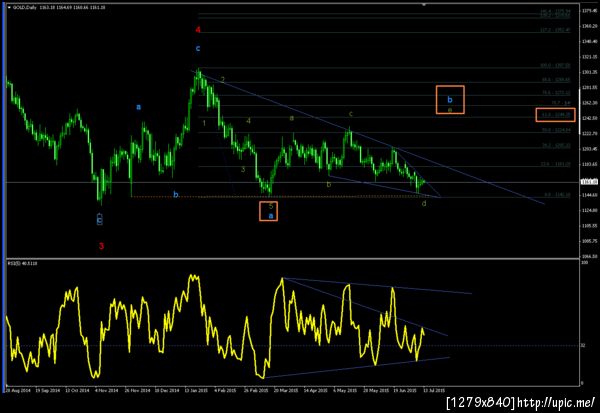Click the Fibonacci 38.2 level label
Screen dimensions: 600x413
[x=556, y=146]
